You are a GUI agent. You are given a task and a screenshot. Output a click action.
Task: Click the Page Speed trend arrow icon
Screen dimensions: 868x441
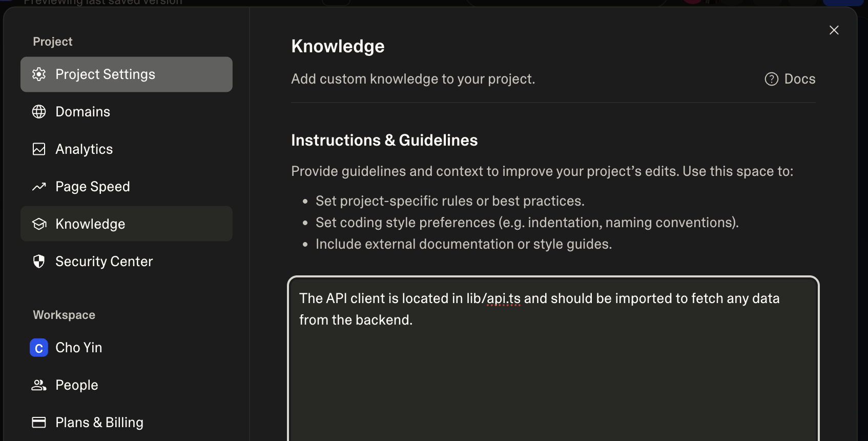click(x=39, y=186)
